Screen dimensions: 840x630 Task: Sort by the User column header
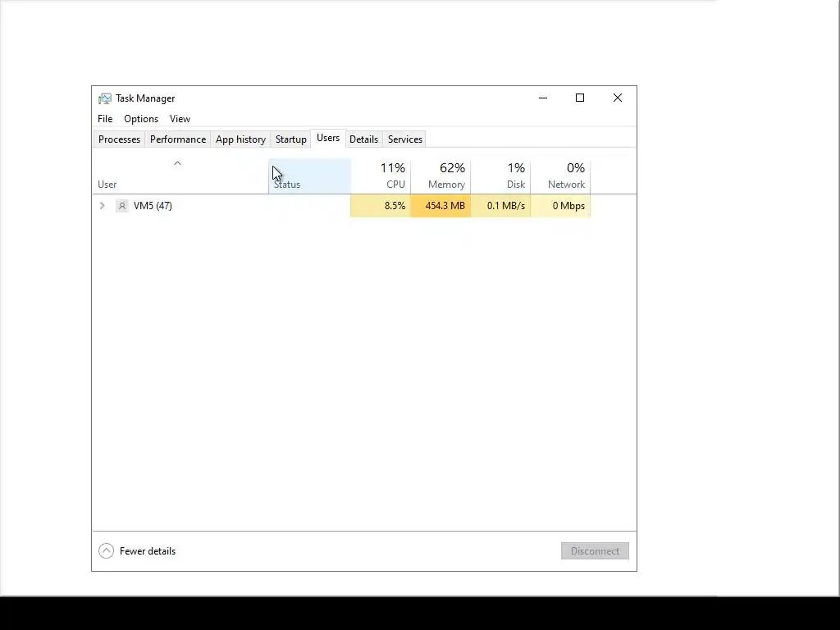click(180, 176)
